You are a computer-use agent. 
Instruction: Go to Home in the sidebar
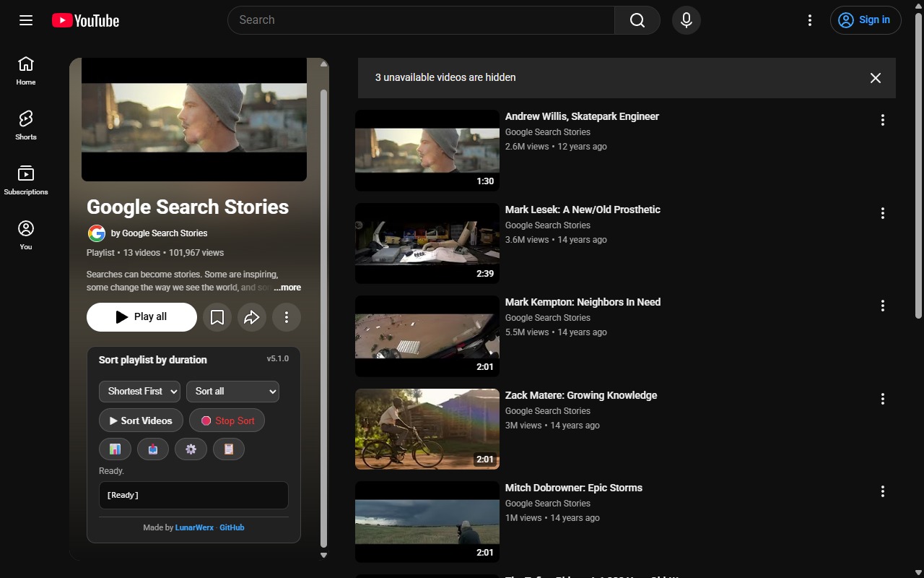coord(26,71)
